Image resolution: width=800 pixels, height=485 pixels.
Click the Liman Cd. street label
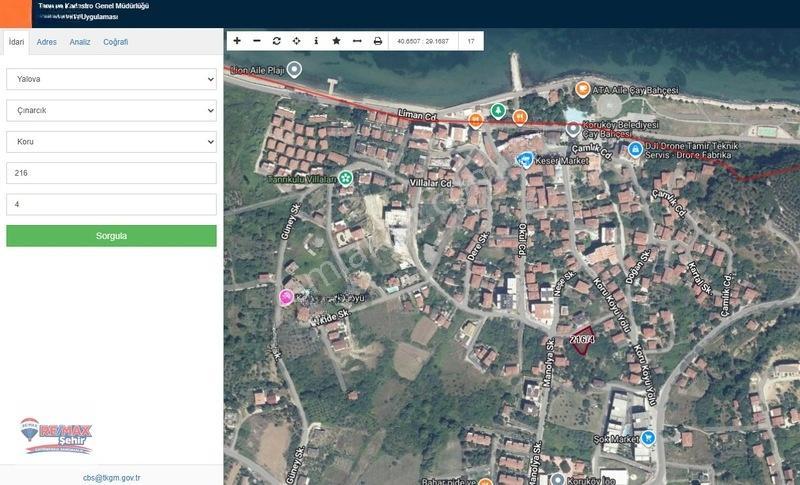pyautogui.click(x=417, y=115)
